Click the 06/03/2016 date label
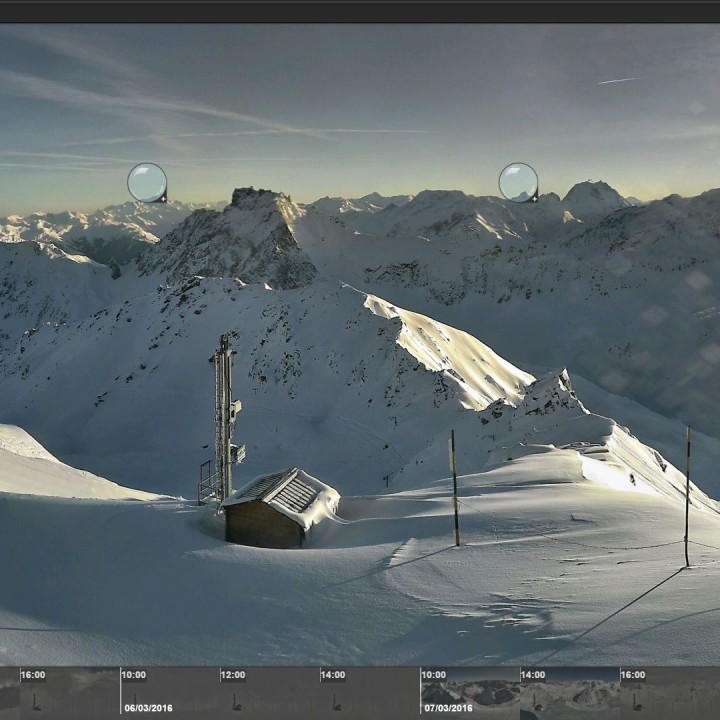This screenshot has width=720, height=720. click(x=148, y=708)
